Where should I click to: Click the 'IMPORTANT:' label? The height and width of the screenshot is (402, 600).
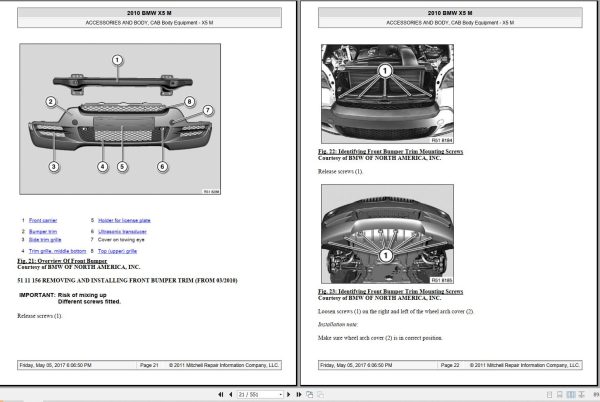[37, 295]
